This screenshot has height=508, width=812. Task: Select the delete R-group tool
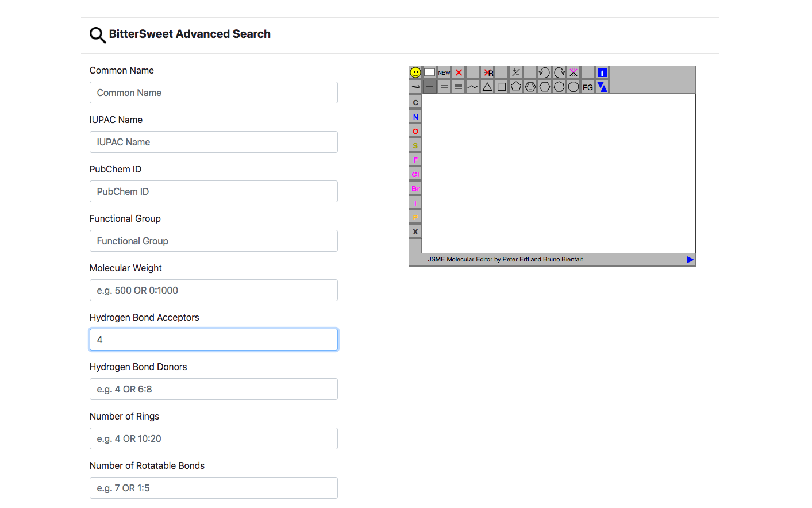487,72
